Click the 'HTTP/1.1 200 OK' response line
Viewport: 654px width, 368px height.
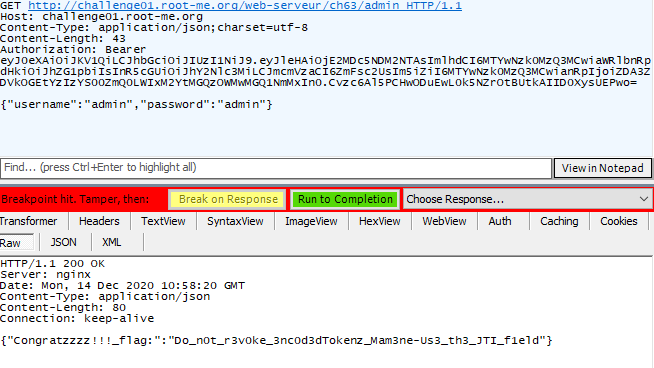(53, 264)
